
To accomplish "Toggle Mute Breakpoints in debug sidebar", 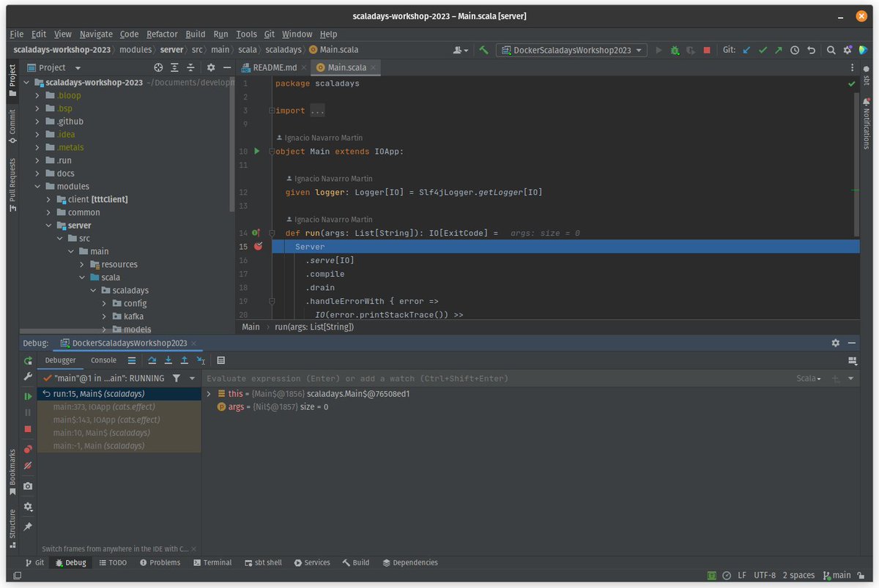I will 28,465.
